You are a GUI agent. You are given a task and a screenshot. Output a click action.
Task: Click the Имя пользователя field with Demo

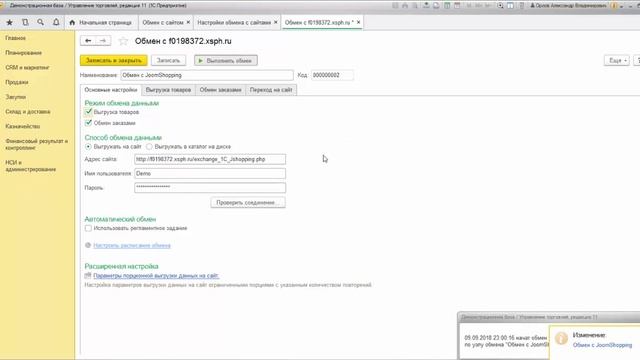click(210, 173)
